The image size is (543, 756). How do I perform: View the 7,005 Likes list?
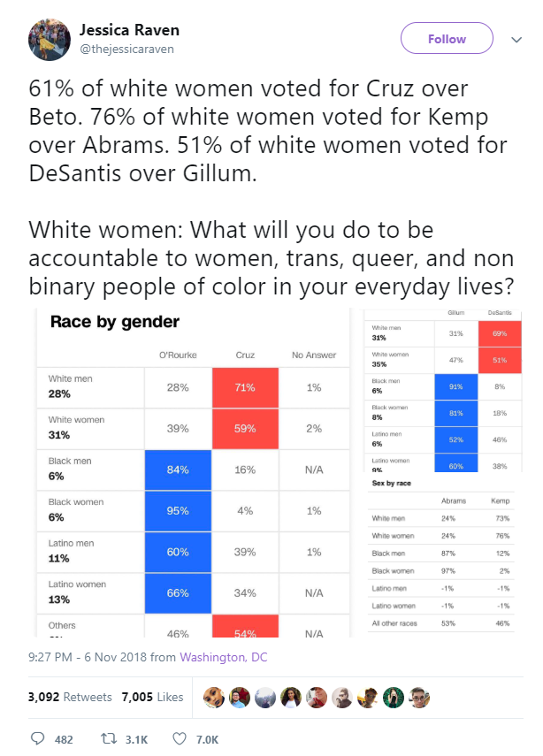pos(152,697)
